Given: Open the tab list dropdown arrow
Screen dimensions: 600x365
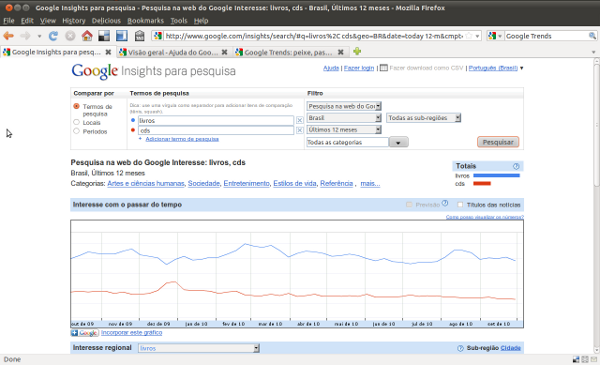Looking at the screenshot, I should click(x=593, y=52).
